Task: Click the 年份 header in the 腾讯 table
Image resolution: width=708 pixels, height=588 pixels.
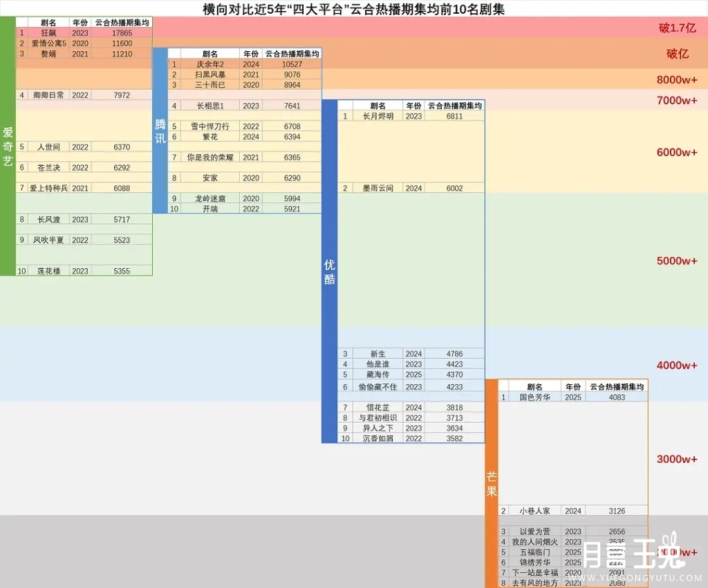Action: click(251, 54)
